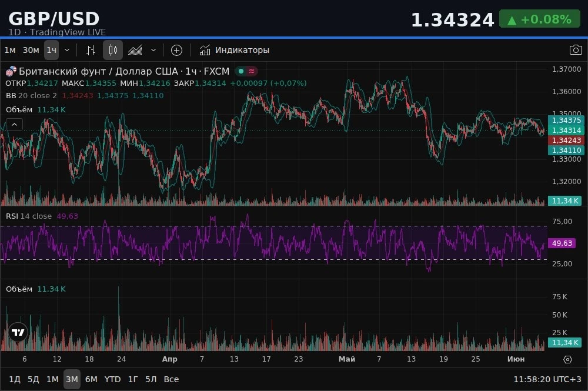This screenshot has height=391, width=588.
Task: Click the compare symbol plus icon
Action: click(176, 50)
